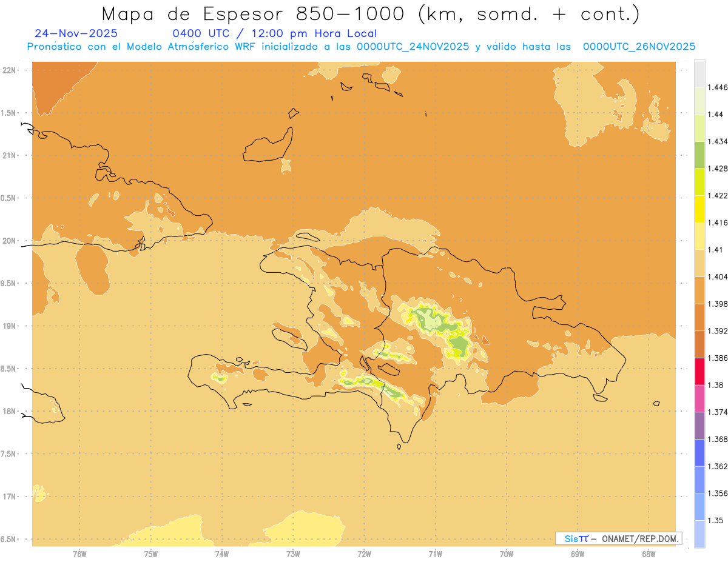Click the 73W longitude axis label
The image size is (728, 562).
tap(293, 554)
